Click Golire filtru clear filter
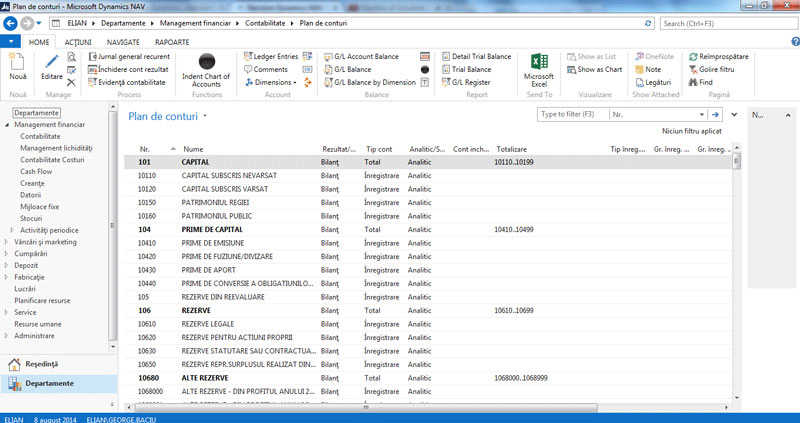 pos(711,69)
